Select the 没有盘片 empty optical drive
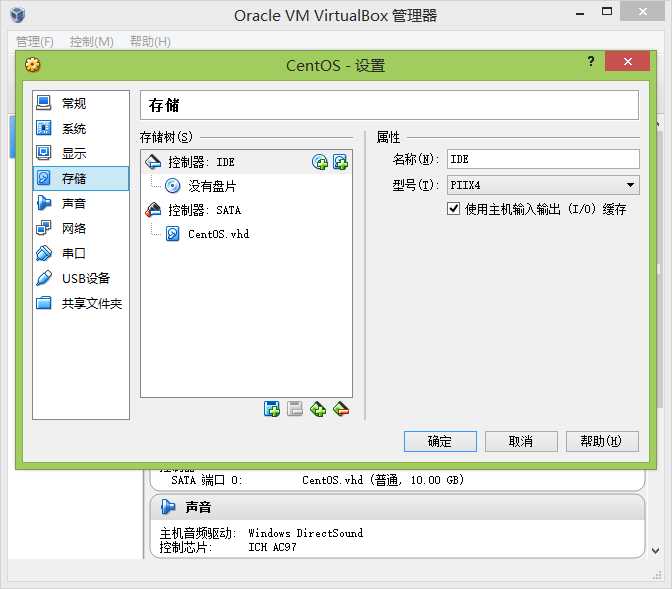 (x=246, y=186)
